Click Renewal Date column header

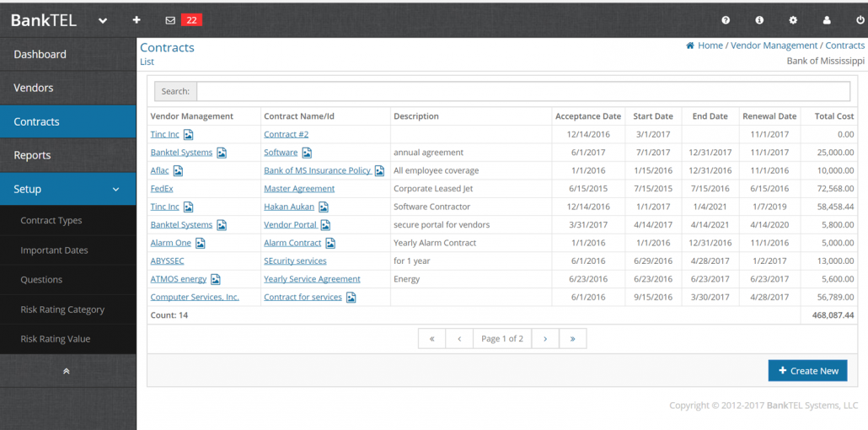click(x=769, y=116)
